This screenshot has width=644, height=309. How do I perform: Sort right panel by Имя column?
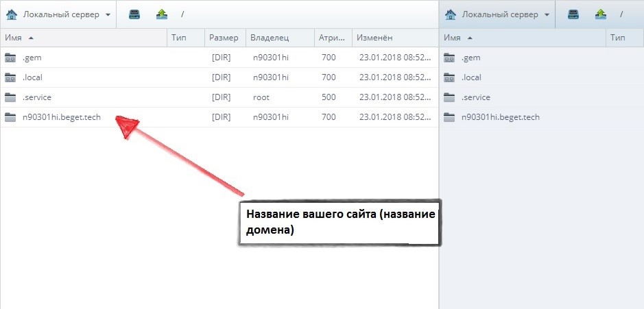(523, 38)
